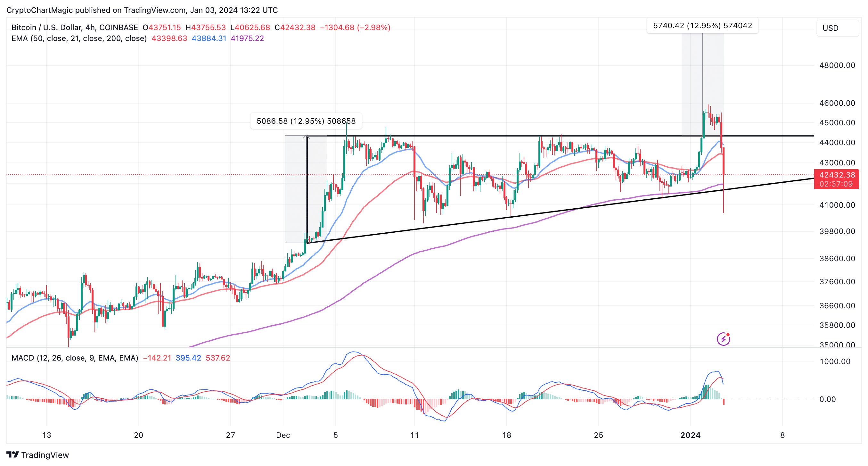Viewport: 868px width, 466px height.
Task: Click the Dec date axis label
Action: tap(283, 435)
